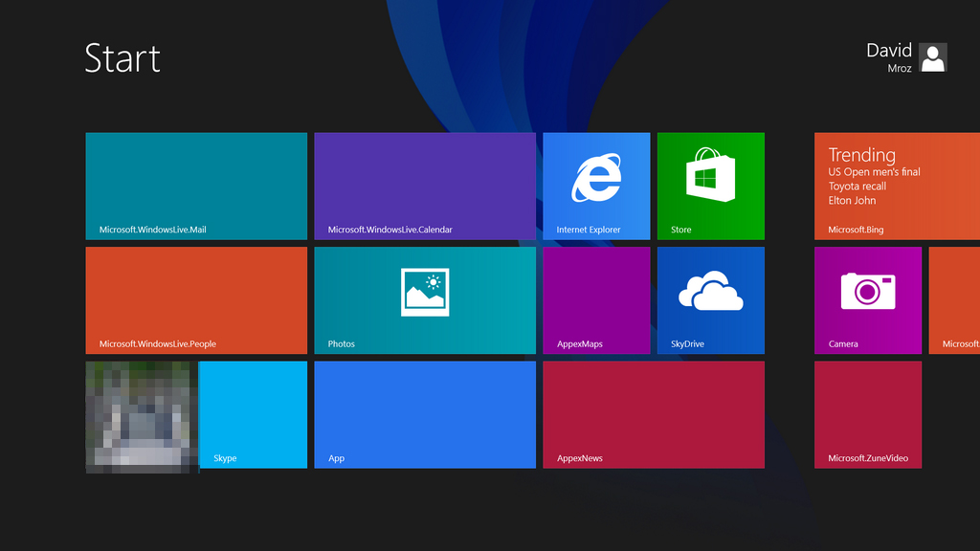
Task: Launch the Store shopping bag tile
Action: [x=711, y=187]
